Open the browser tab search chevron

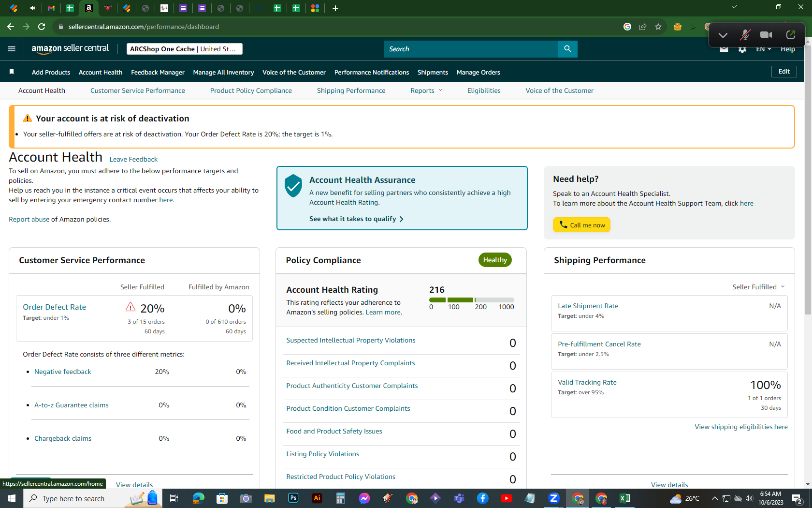734,7
